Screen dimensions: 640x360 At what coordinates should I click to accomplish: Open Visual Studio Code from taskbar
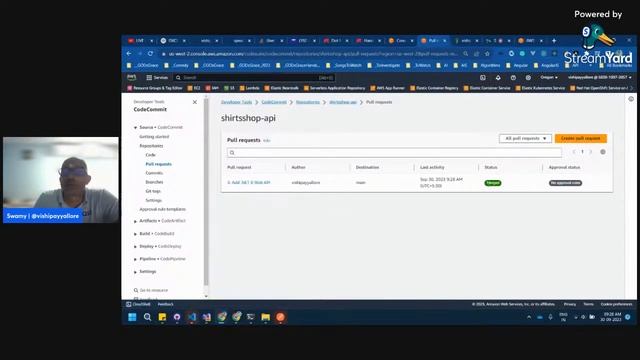coord(192,317)
